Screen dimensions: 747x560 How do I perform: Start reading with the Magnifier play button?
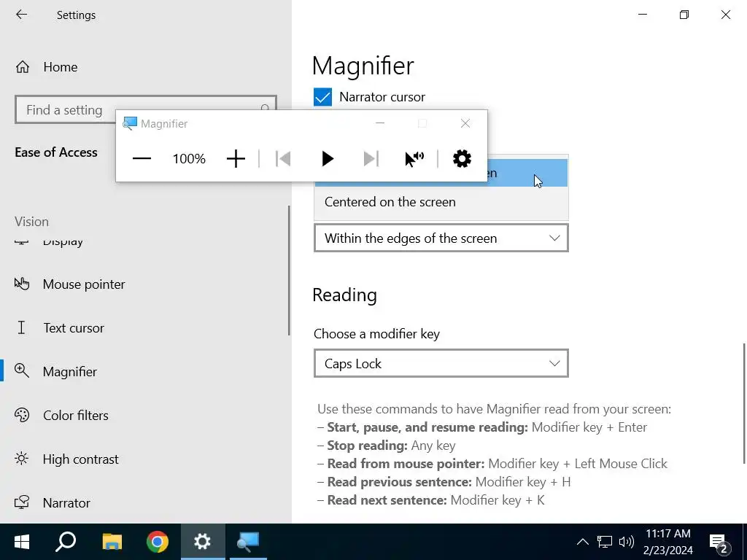[x=327, y=158]
